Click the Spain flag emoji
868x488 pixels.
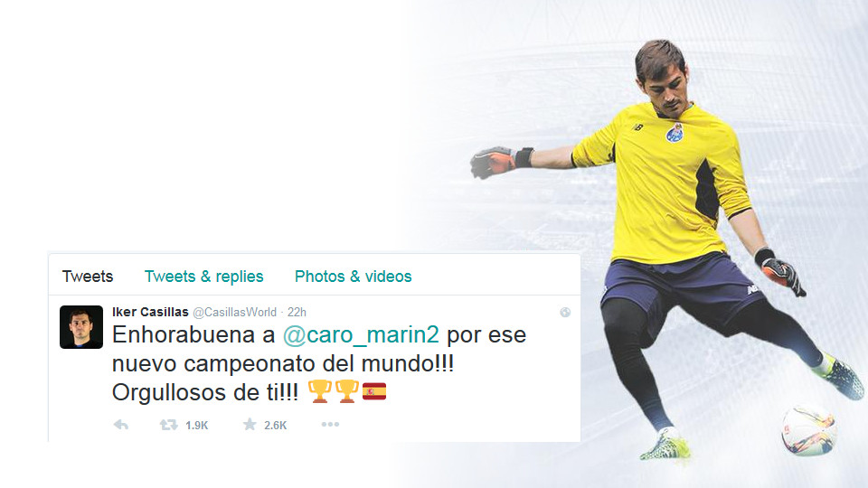374,391
